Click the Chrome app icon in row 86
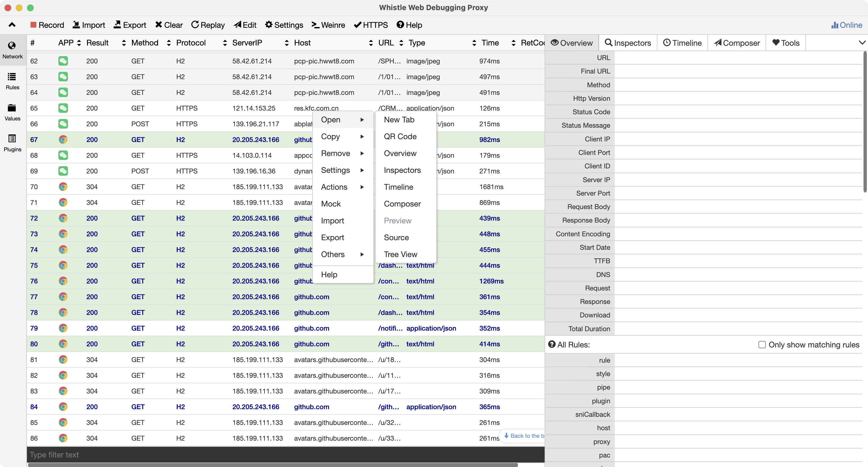Image resolution: width=868 pixels, height=467 pixels. [63, 438]
